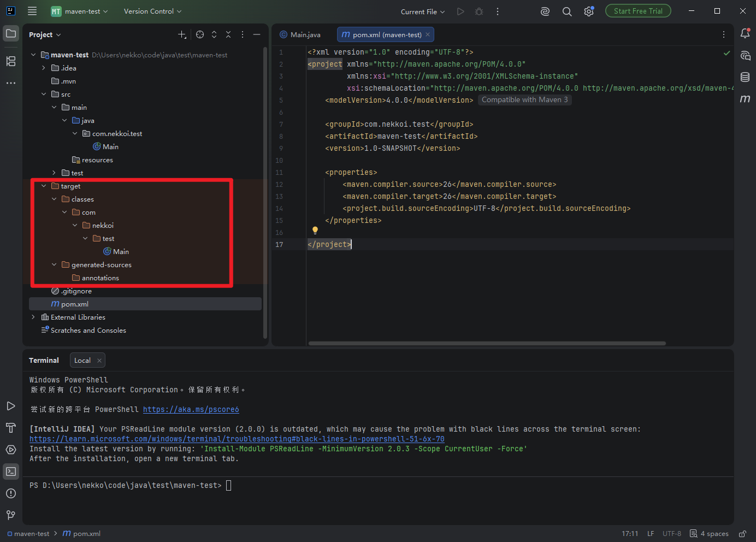Viewport: 756px width, 542px height.
Task: Expand the test folder under src
Action: click(x=54, y=173)
